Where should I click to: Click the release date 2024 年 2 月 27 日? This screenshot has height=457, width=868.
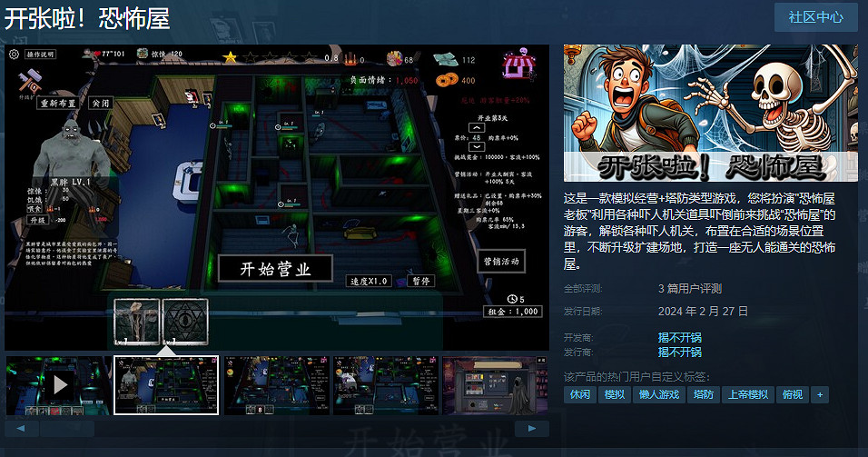pyautogui.click(x=703, y=312)
